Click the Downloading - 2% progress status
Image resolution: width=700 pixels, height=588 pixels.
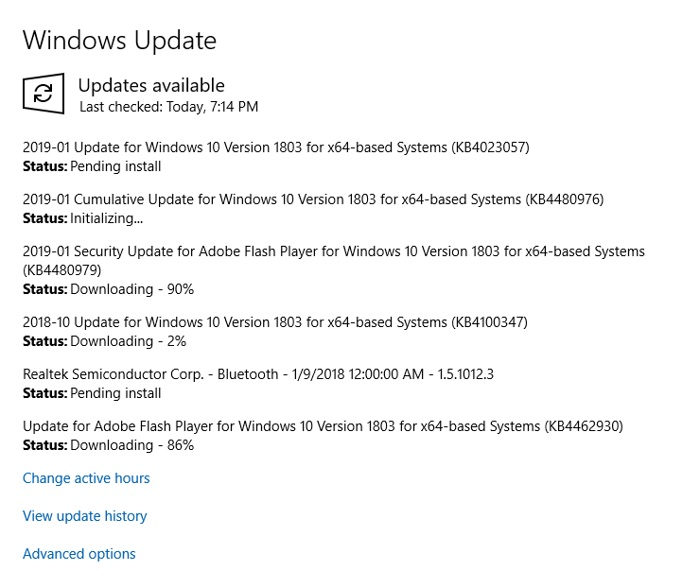point(128,341)
